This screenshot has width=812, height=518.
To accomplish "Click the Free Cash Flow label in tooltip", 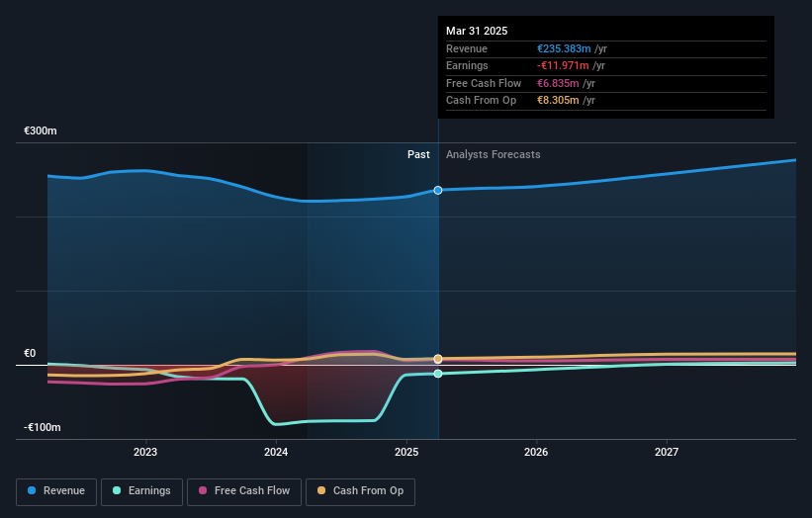I will click(484, 83).
